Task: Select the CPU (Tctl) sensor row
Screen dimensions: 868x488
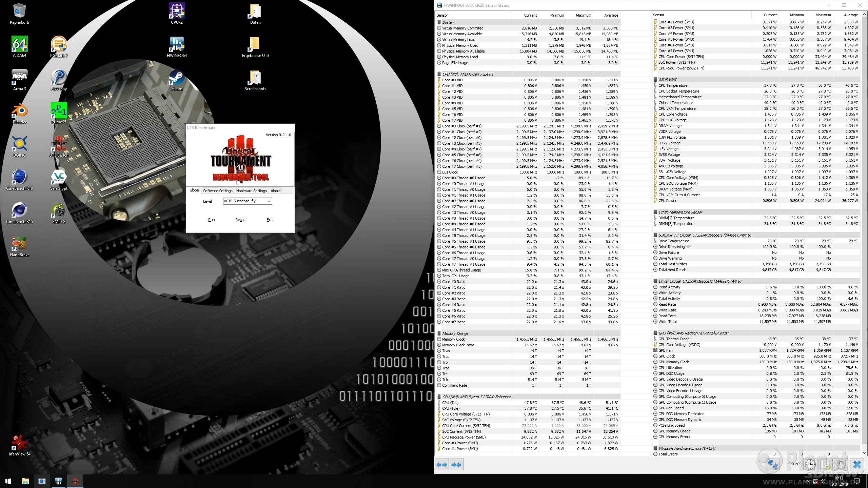Action: [x=528, y=403]
